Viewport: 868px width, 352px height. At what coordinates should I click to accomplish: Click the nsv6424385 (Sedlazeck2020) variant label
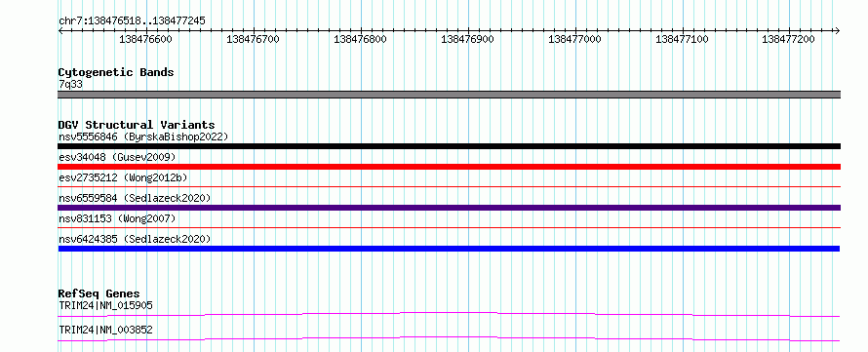(x=135, y=239)
